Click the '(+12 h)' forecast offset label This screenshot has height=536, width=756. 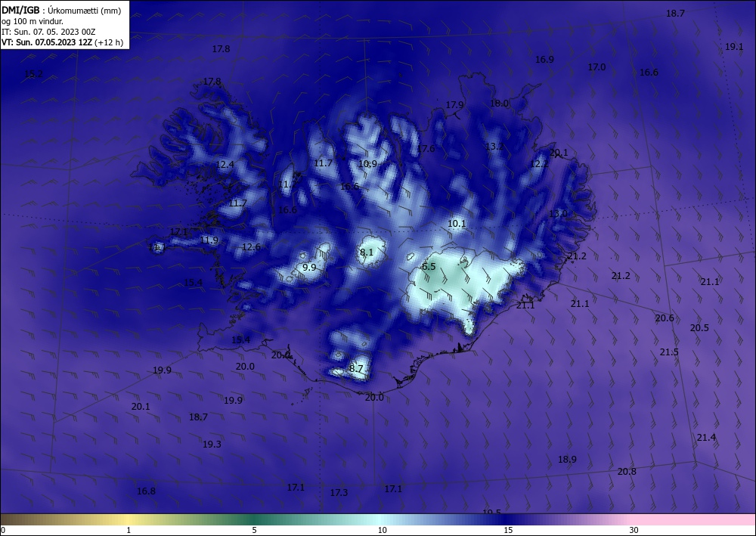pos(109,42)
